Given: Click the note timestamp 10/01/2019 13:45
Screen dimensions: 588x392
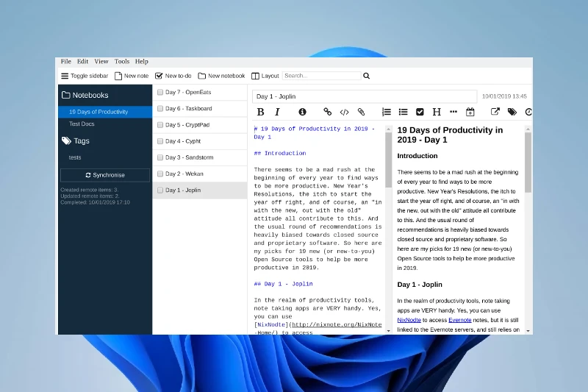Looking at the screenshot, I should coord(504,96).
